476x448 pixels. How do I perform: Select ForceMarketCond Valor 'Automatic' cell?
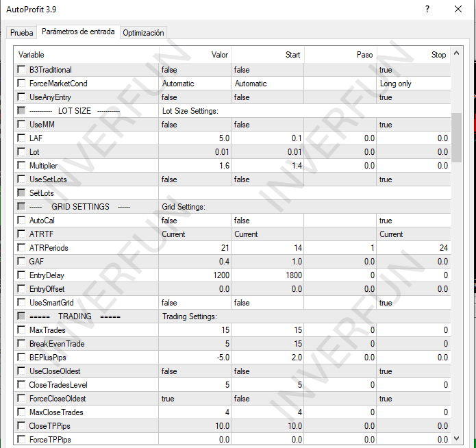195,84
